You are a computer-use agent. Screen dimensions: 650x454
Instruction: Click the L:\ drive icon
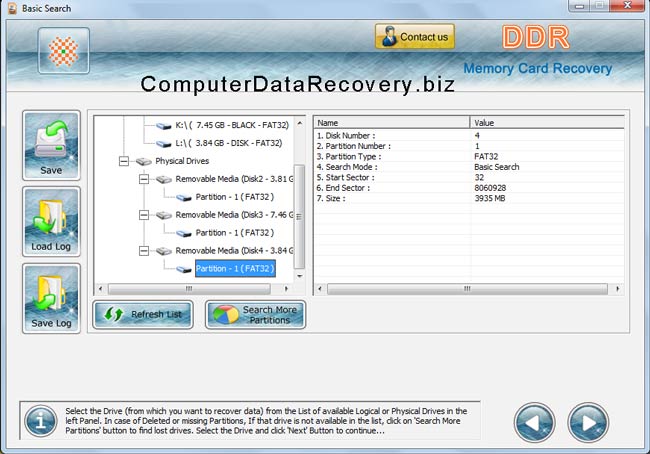pyautogui.click(x=164, y=143)
